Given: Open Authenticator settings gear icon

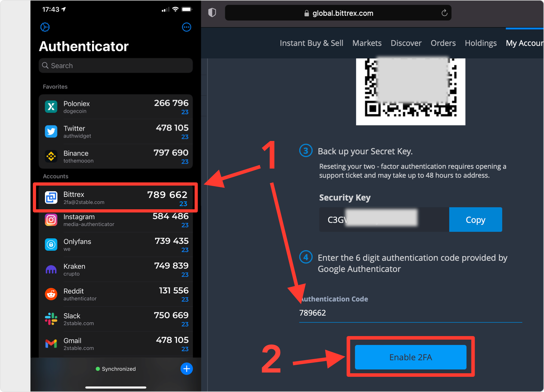Looking at the screenshot, I should (45, 27).
